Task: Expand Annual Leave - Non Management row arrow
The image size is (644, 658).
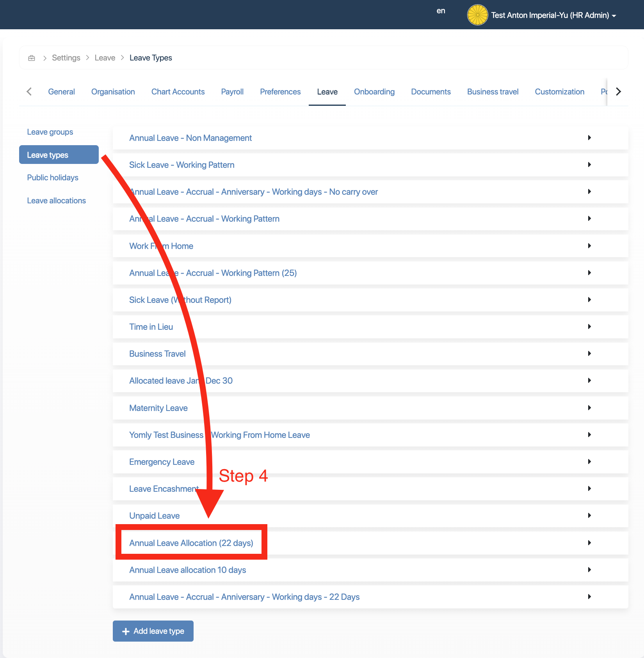Action: coord(589,138)
